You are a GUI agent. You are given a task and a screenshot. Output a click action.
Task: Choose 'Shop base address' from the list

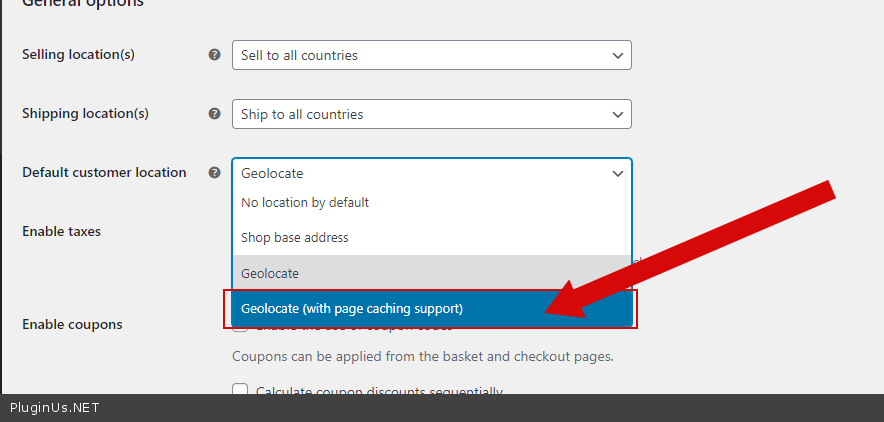point(295,238)
